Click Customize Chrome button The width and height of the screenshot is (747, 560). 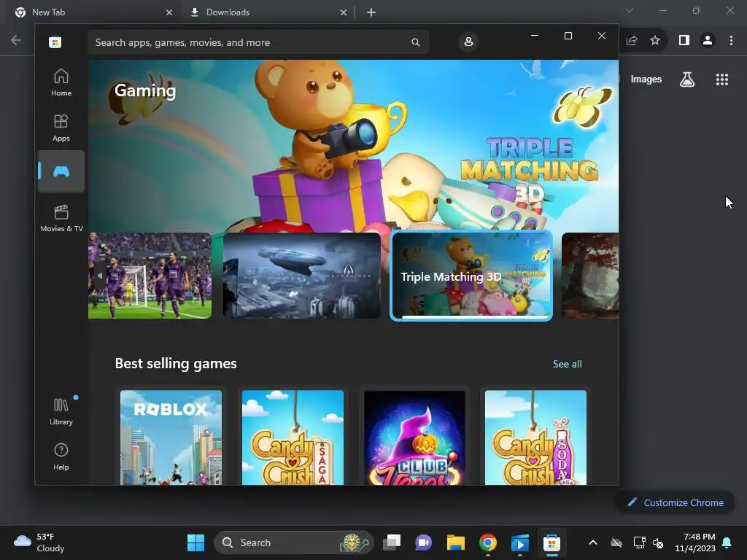coord(675,502)
